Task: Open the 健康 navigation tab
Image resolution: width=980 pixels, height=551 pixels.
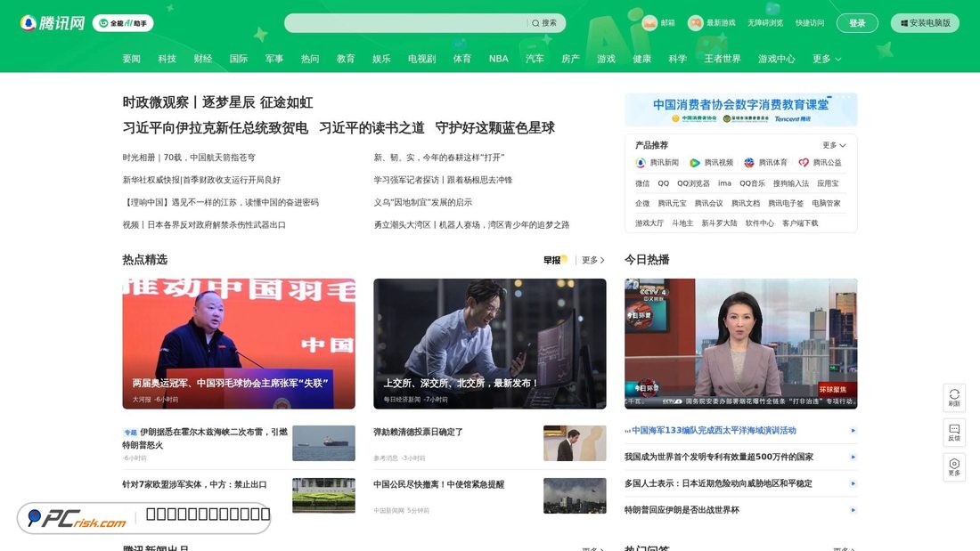Action: click(x=641, y=59)
